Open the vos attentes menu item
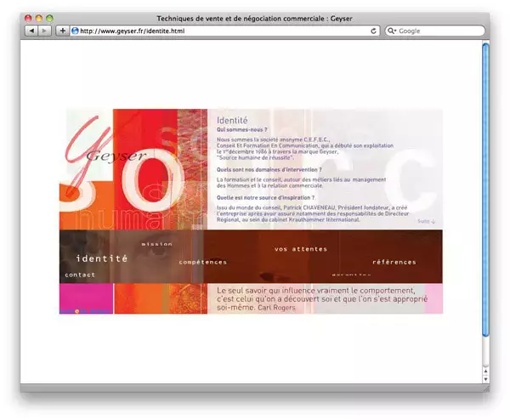The width and height of the screenshot is (510, 420). pyautogui.click(x=301, y=249)
